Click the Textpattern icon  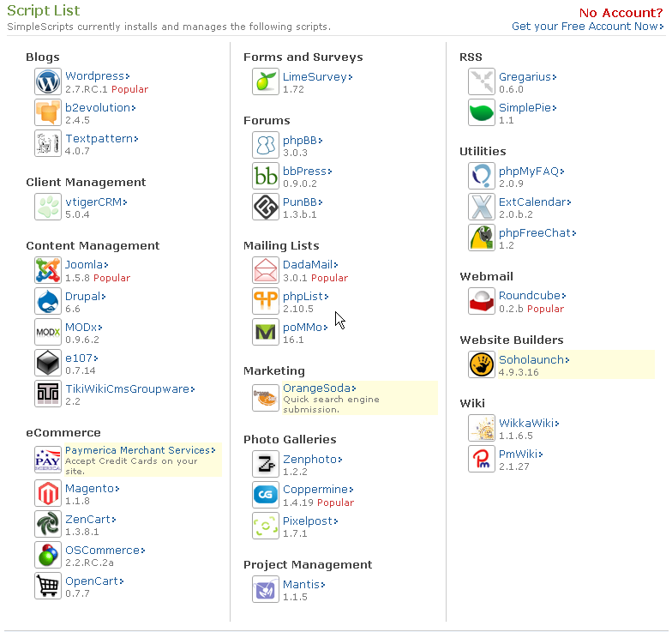(x=48, y=143)
